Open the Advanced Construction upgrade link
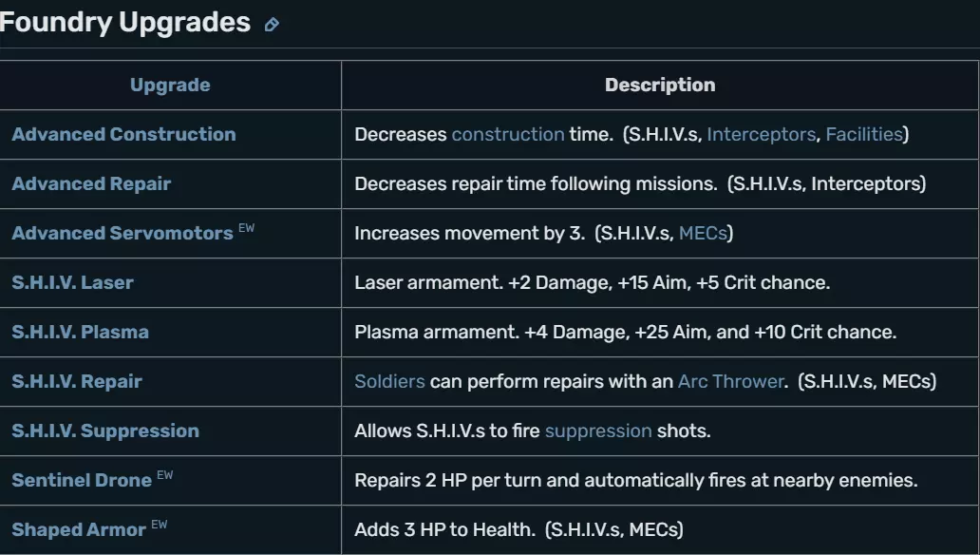980x555 pixels. pos(123,135)
